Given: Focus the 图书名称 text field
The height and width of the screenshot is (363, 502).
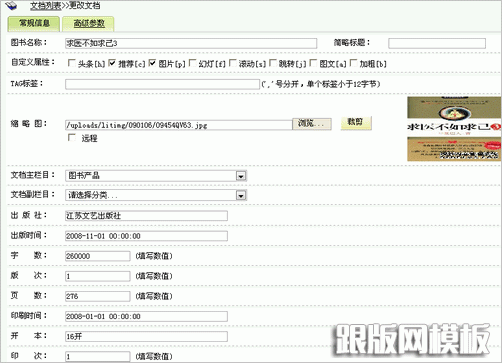Looking at the screenshot, I should [x=191, y=43].
